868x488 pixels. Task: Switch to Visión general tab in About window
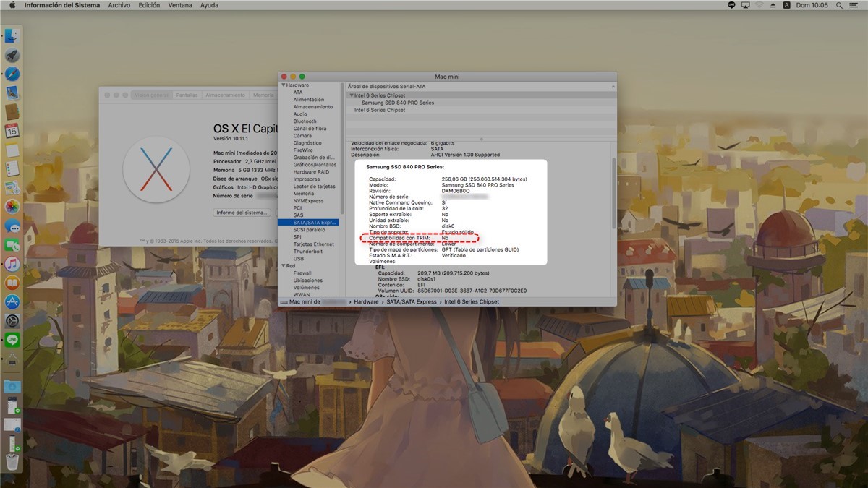pos(151,95)
